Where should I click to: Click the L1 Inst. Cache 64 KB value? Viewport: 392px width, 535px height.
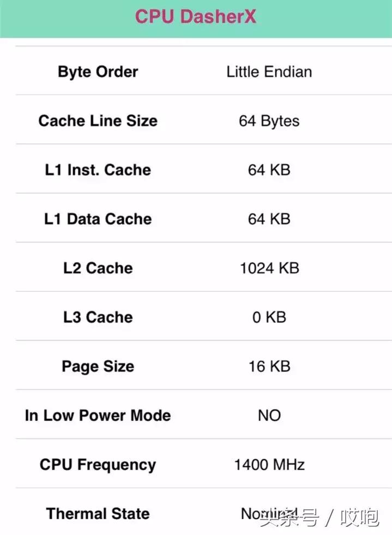(269, 170)
